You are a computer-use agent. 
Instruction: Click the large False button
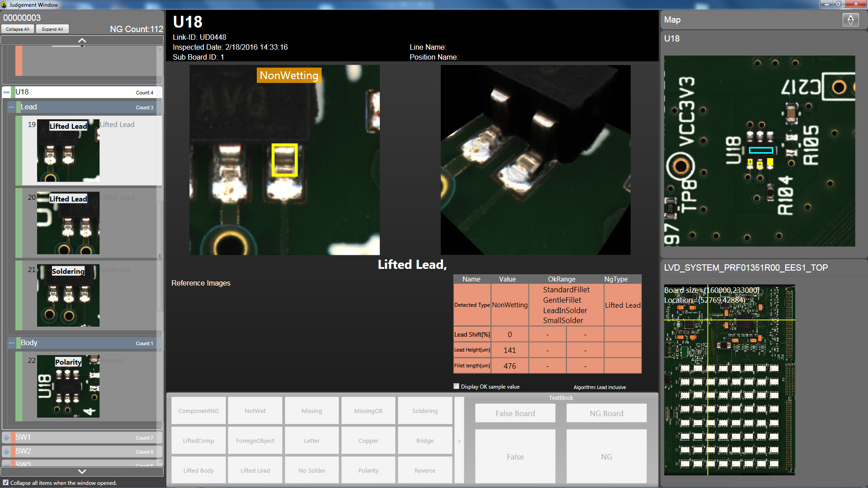[x=515, y=456]
